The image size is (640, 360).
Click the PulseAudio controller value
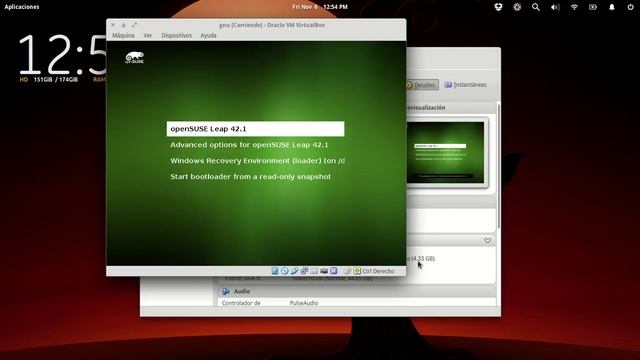click(x=304, y=303)
